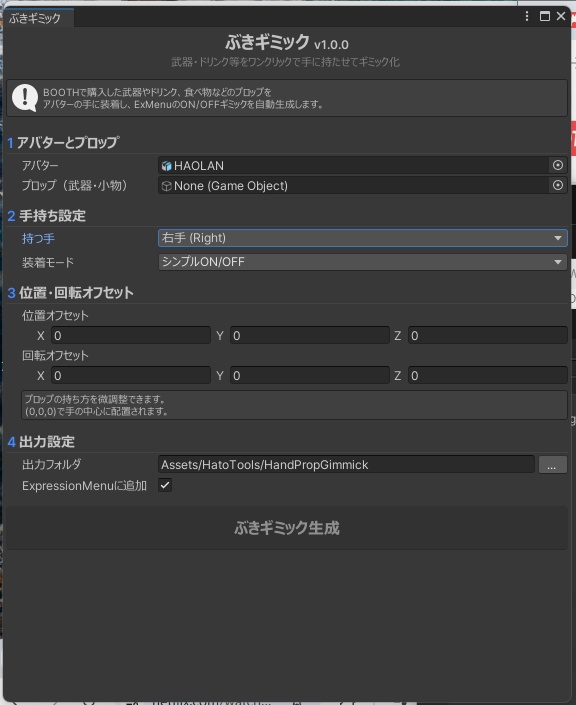Viewport: 576px width, 705px height.
Task: Click the 出力フォルダ path text field
Action: tap(346, 464)
